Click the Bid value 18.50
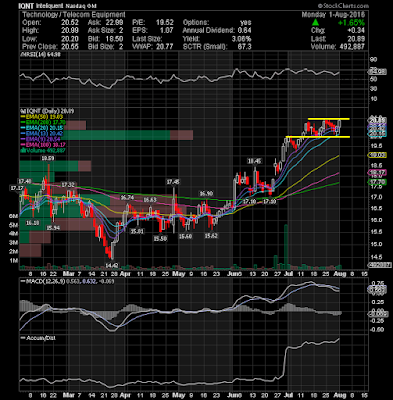393x400 pixels. tap(114, 39)
